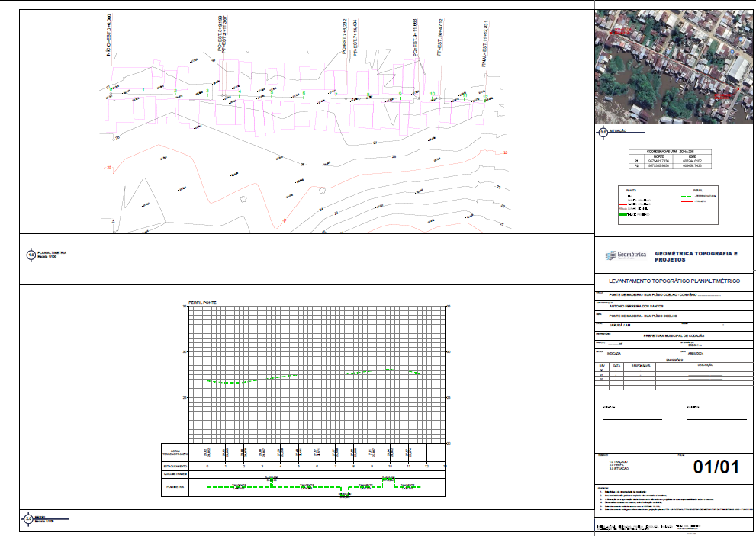Select the sheet number '01/01'
Viewport: 756px width, 536px height.
coord(716,467)
